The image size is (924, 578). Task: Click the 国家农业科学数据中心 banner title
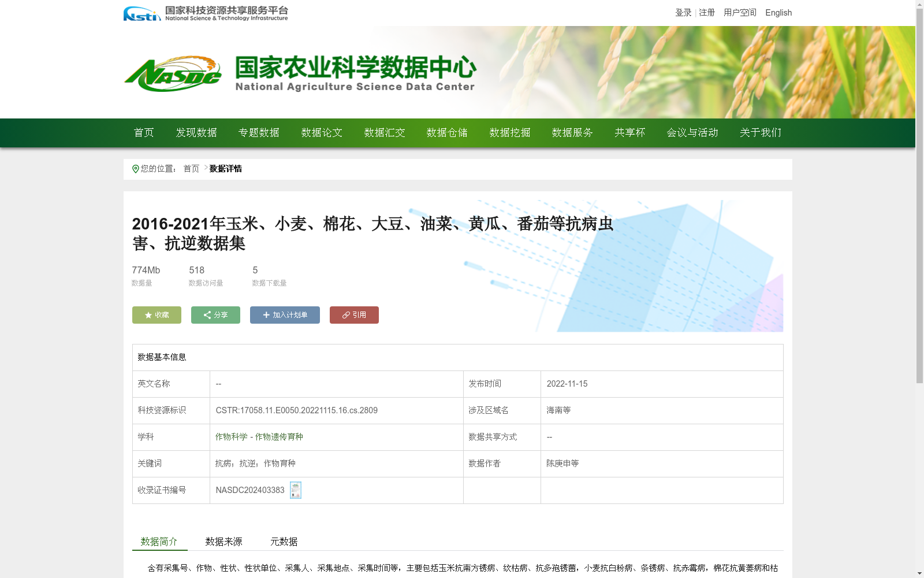pyautogui.click(x=356, y=68)
